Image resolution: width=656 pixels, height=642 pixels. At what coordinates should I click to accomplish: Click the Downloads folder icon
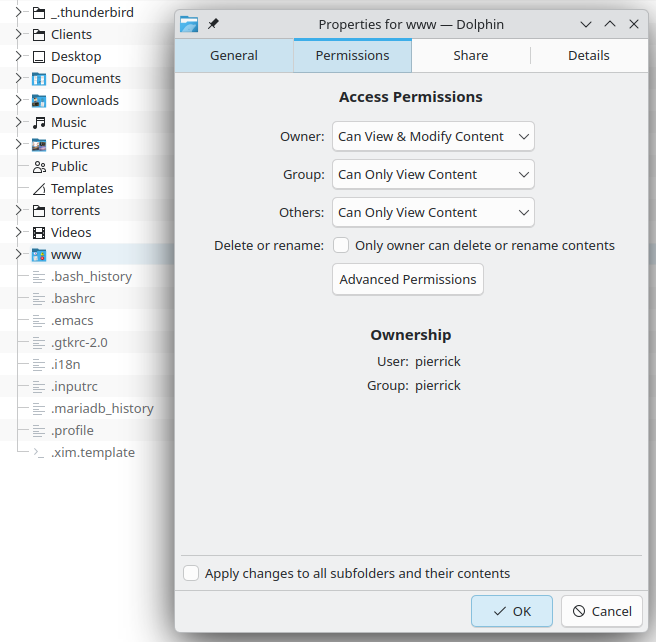tap(39, 101)
